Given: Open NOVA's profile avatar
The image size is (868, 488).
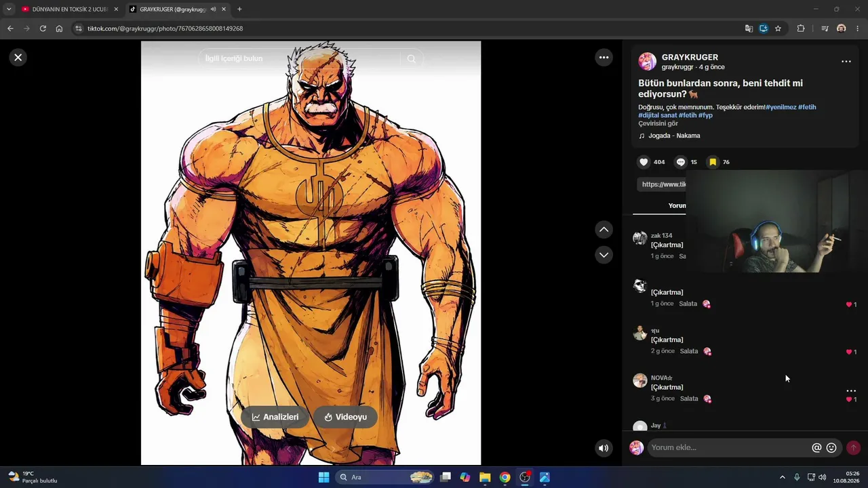Looking at the screenshot, I should coord(639,380).
